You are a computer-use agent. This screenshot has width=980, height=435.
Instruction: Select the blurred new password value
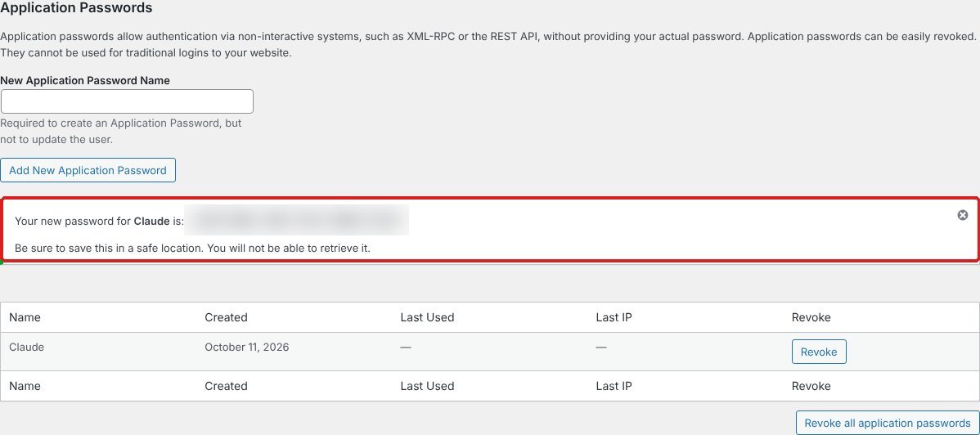pos(298,220)
